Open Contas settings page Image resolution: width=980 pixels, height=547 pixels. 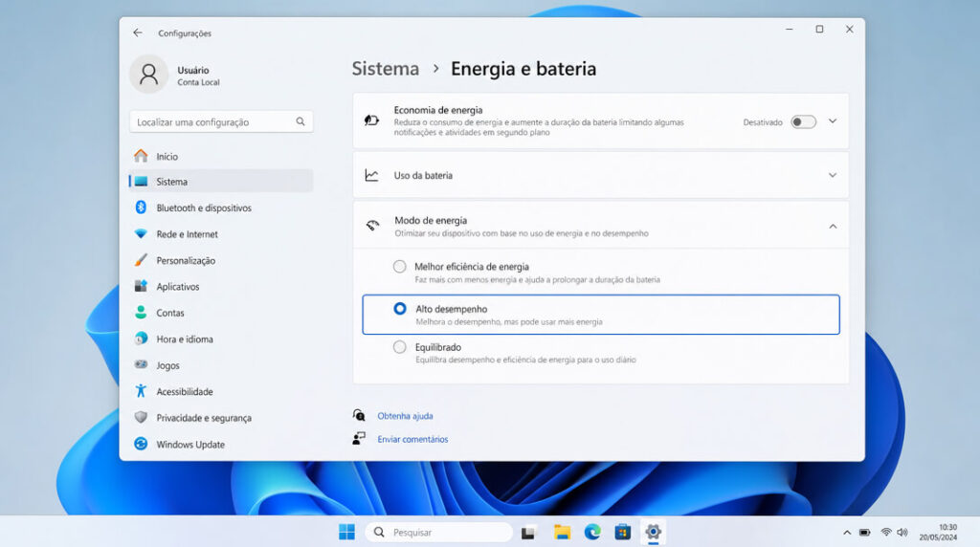[x=221, y=313]
